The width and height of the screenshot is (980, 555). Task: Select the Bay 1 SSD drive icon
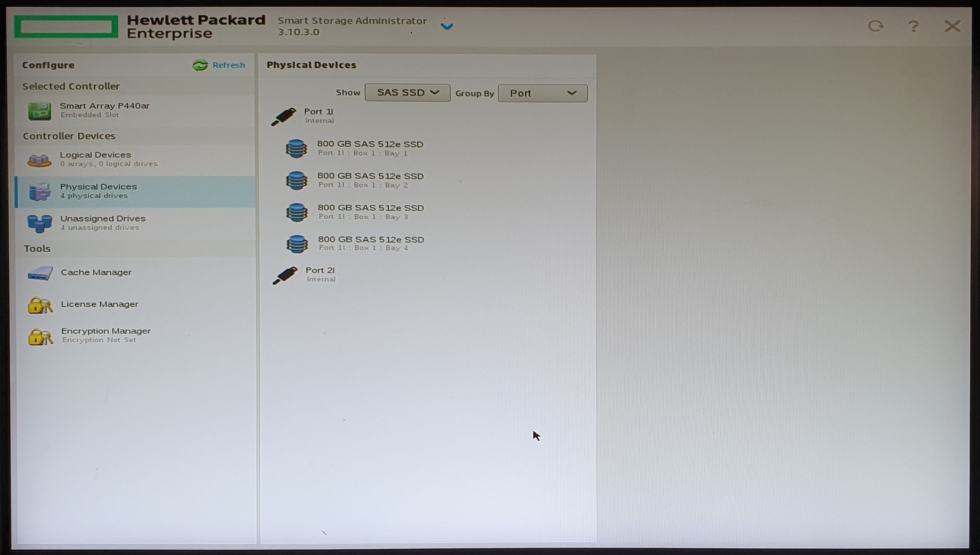coord(296,148)
